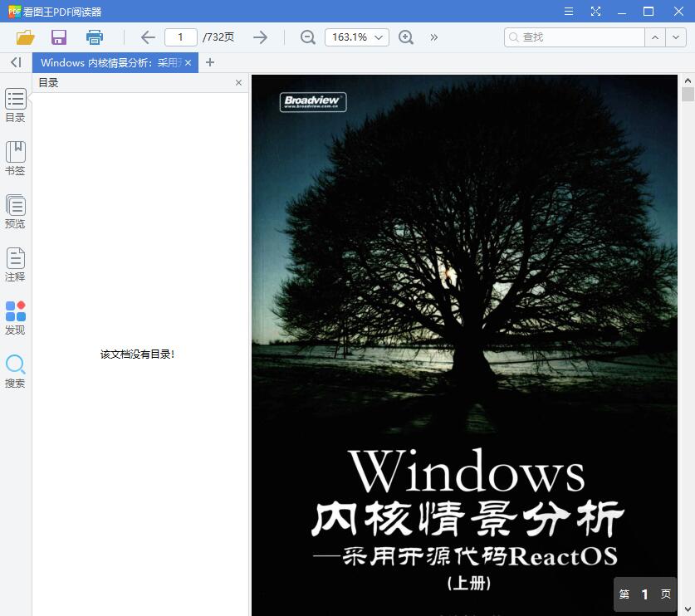Screen dimensions: 695x616
Task: Go to previous page arrow
Action: point(148,37)
